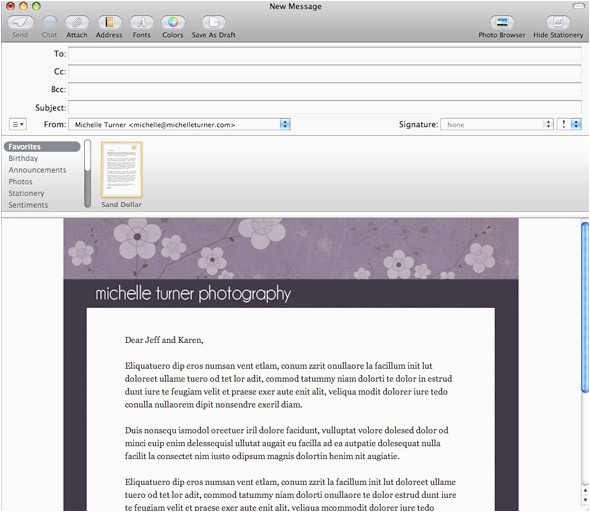Open the Fonts panel icon
The height and width of the screenshot is (512, 590).
[141, 23]
